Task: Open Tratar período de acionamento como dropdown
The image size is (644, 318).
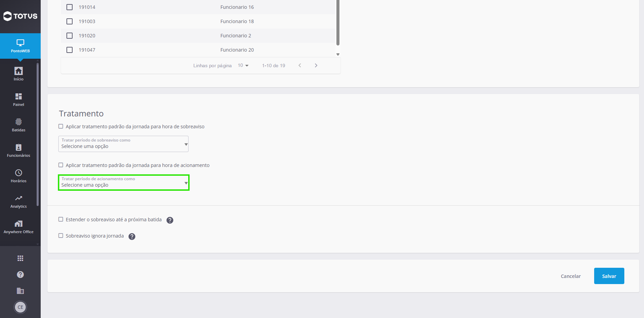Action: tap(123, 183)
